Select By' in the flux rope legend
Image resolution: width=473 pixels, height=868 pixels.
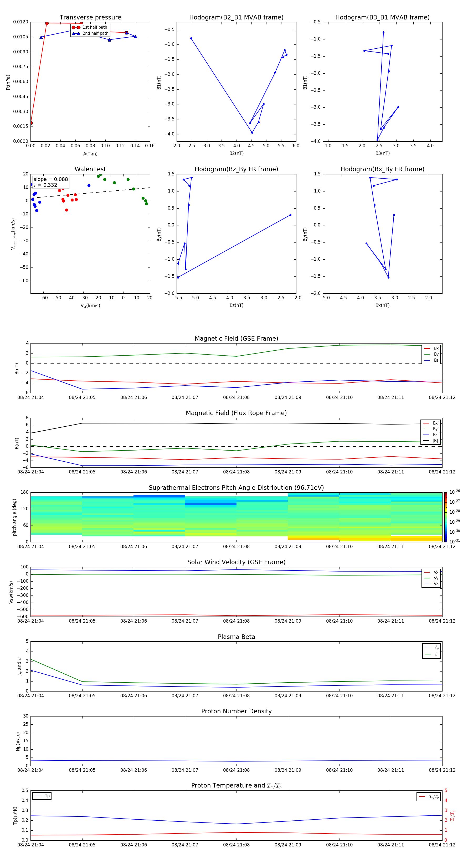pos(431,429)
